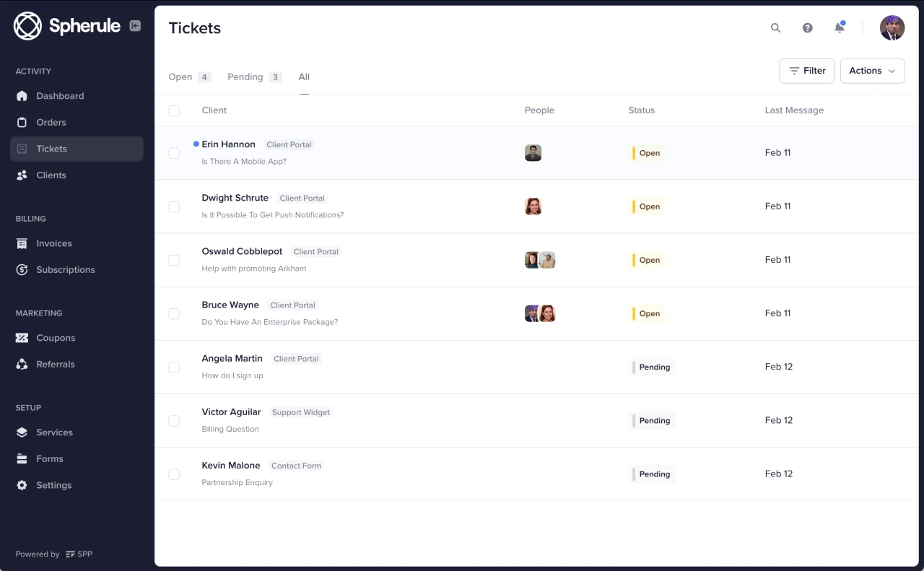Open the Actions dropdown
This screenshot has width=924, height=571.
(872, 71)
